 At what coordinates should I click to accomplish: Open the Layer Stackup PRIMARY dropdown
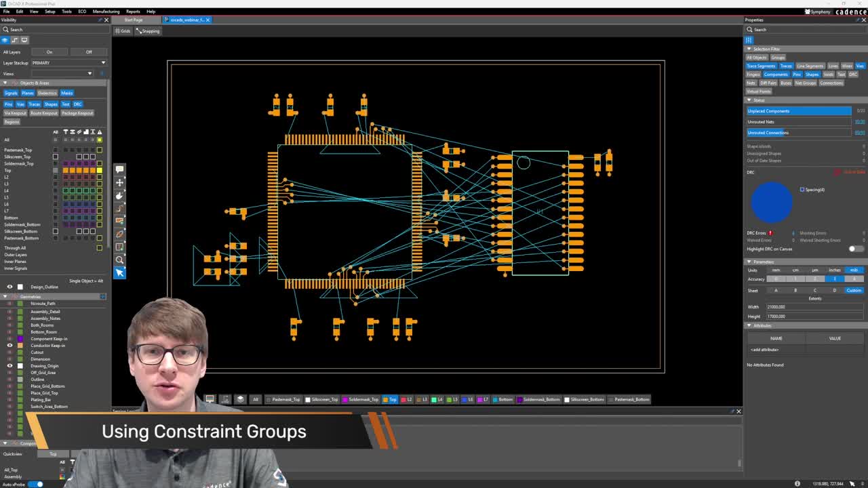pyautogui.click(x=69, y=62)
